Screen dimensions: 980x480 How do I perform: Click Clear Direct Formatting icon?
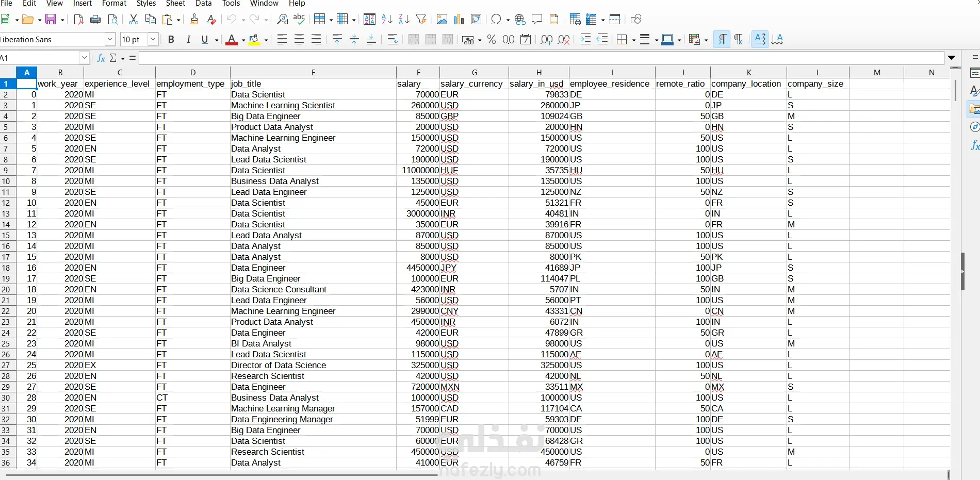coord(211,20)
